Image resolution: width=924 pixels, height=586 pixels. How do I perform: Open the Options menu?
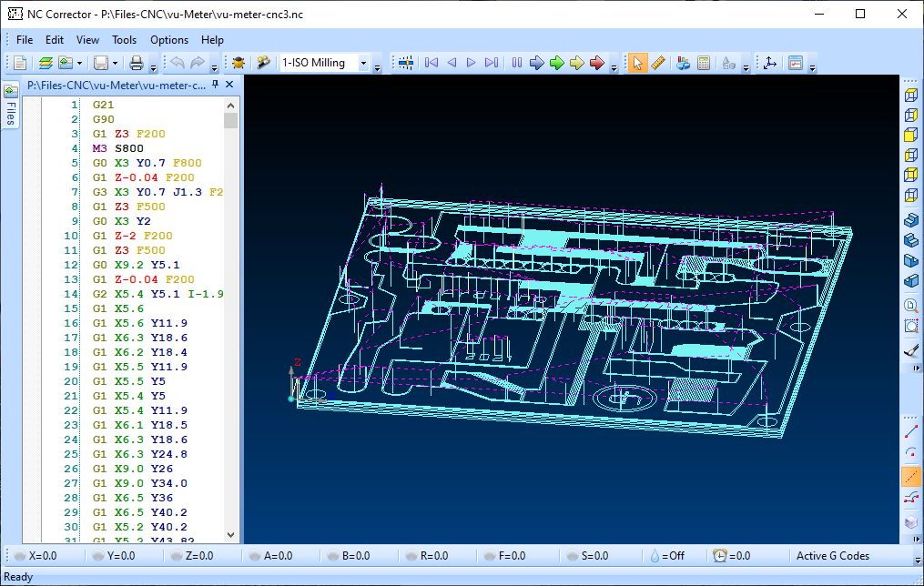(x=169, y=40)
